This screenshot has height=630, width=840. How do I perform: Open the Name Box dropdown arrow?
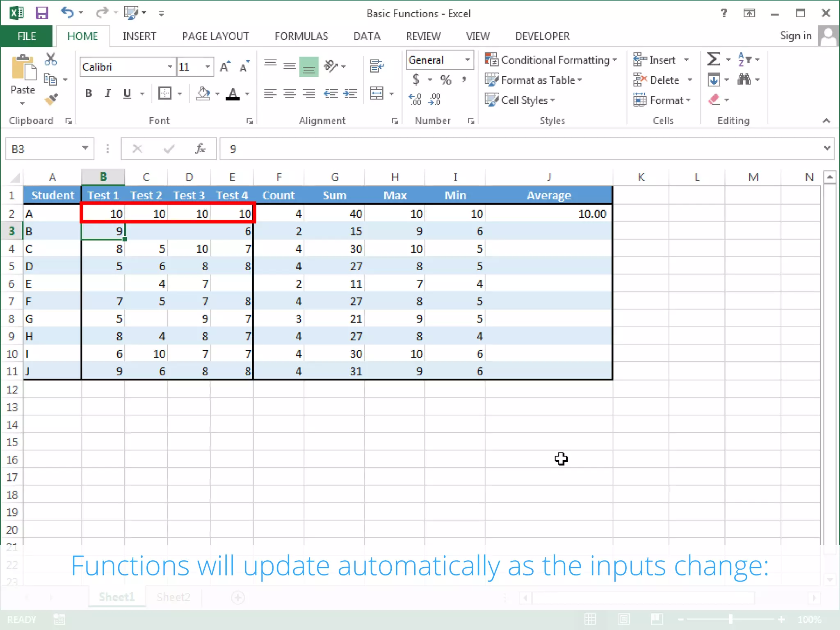pos(85,148)
